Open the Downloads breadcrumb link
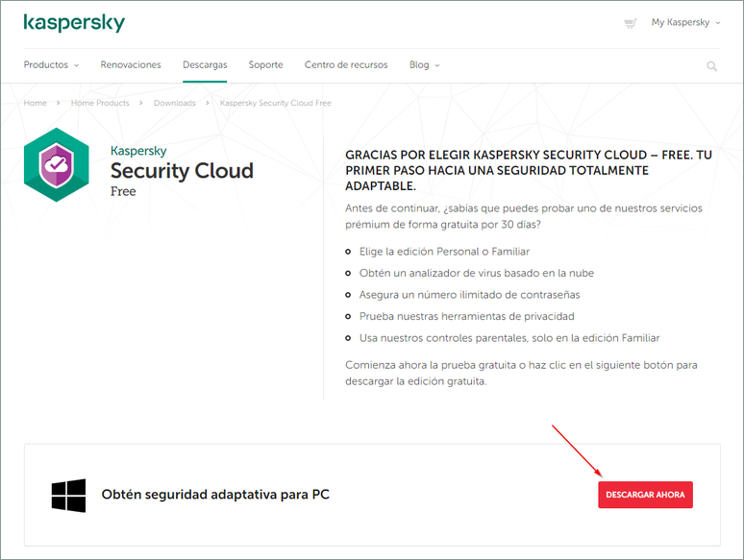 174,103
